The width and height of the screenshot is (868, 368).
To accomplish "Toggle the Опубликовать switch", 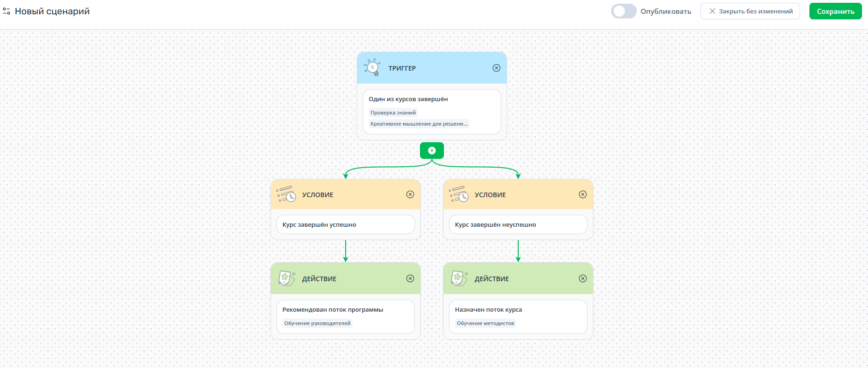I will (623, 11).
